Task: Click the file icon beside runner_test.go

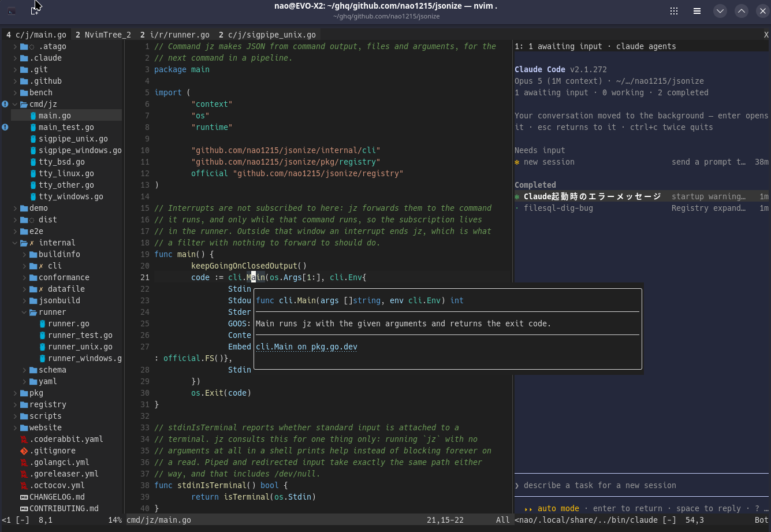Action: point(42,335)
